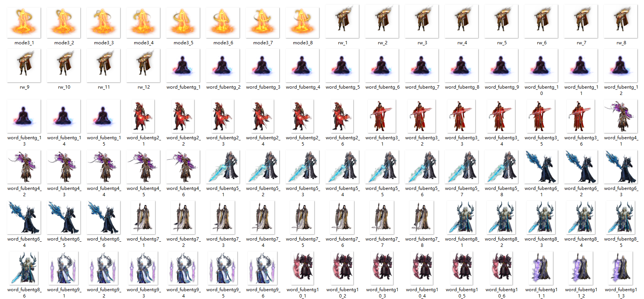Click the file name mode3_2
The width and height of the screenshot is (644, 299).
click(64, 43)
